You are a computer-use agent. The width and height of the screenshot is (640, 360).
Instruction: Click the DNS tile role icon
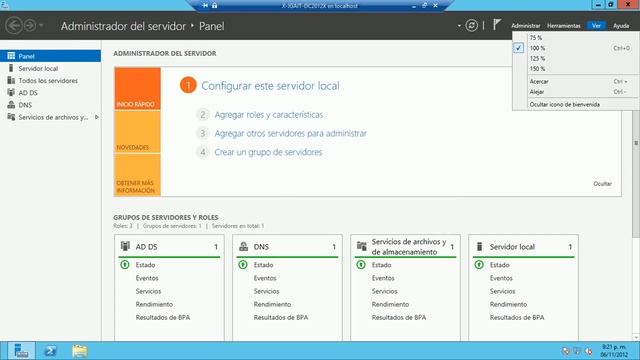[x=243, y=246]
